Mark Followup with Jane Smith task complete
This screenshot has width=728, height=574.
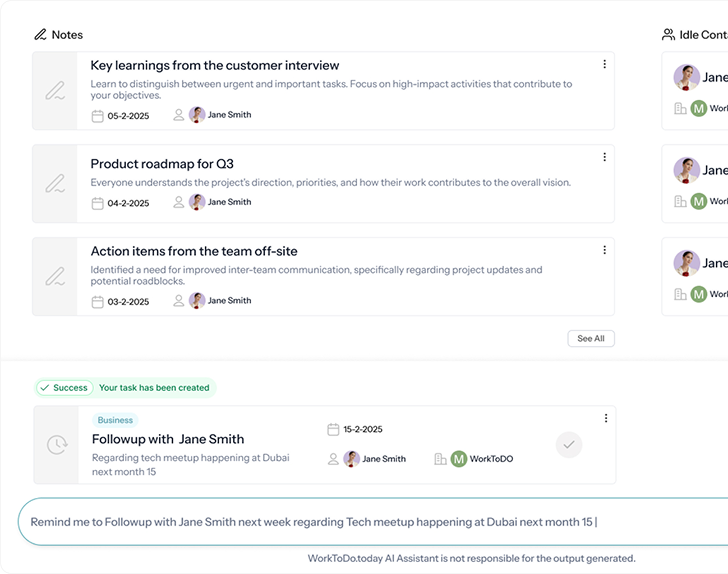pos(569,445)
